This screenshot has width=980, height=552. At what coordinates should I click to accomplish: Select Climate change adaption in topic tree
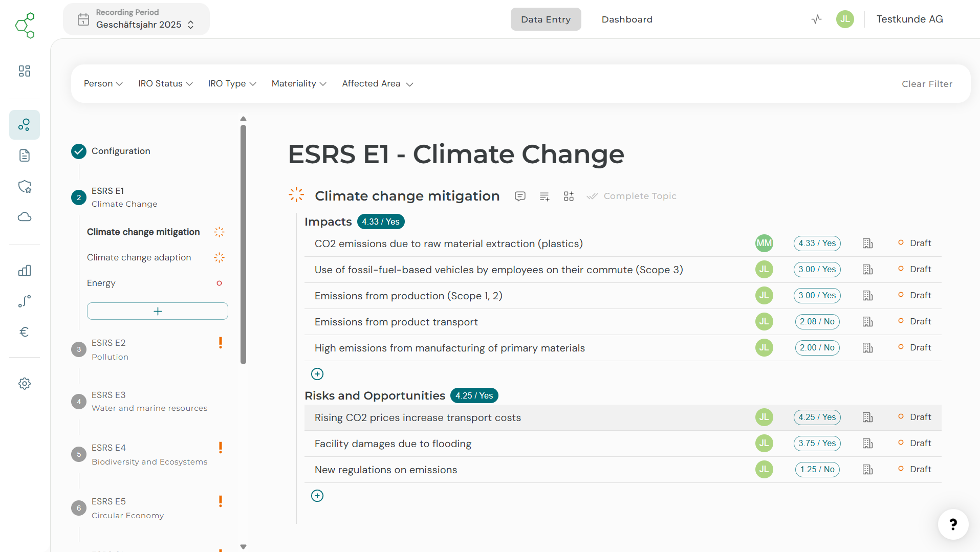139,257
